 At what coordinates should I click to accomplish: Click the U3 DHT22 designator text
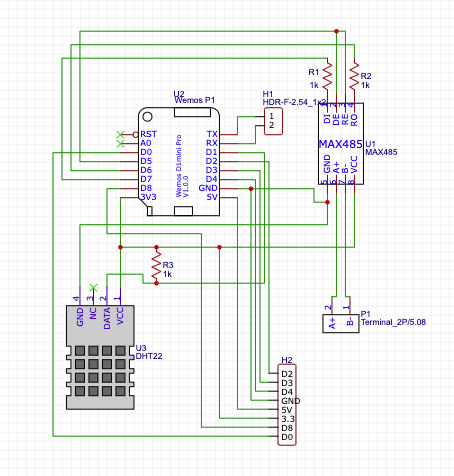coord(149,352)
